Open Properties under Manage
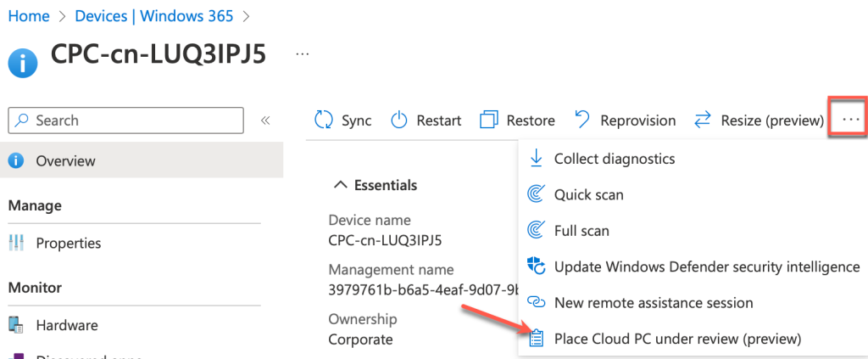 pos(69,244)
